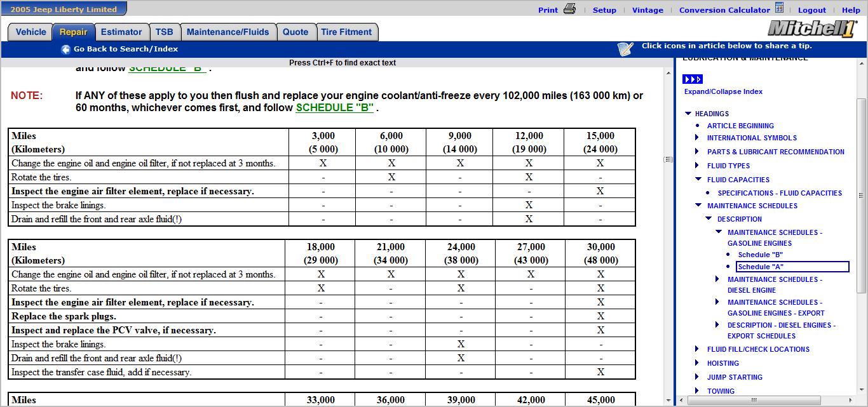Image resolution: width=868 pixels, height=407 pixels.
Task: Collapse the MAINTENANCE SCHEDULES section arrow
Action: tap(698, 206)
